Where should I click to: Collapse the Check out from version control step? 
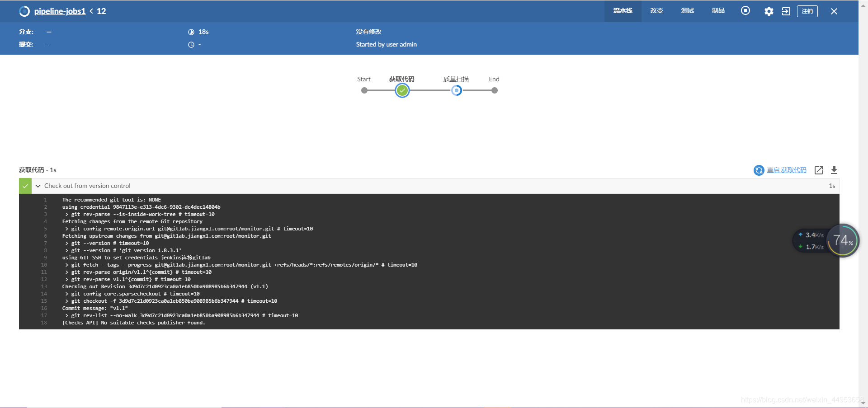click(x=38, y=186)
